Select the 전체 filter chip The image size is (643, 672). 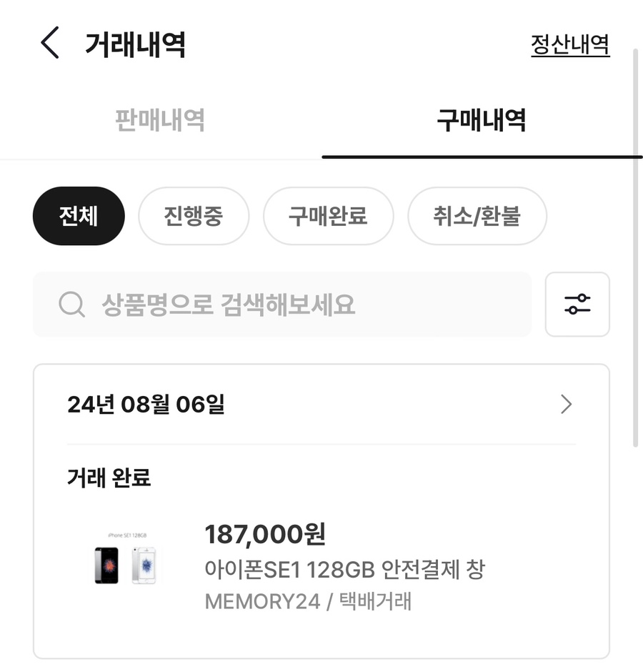[79, 216]
